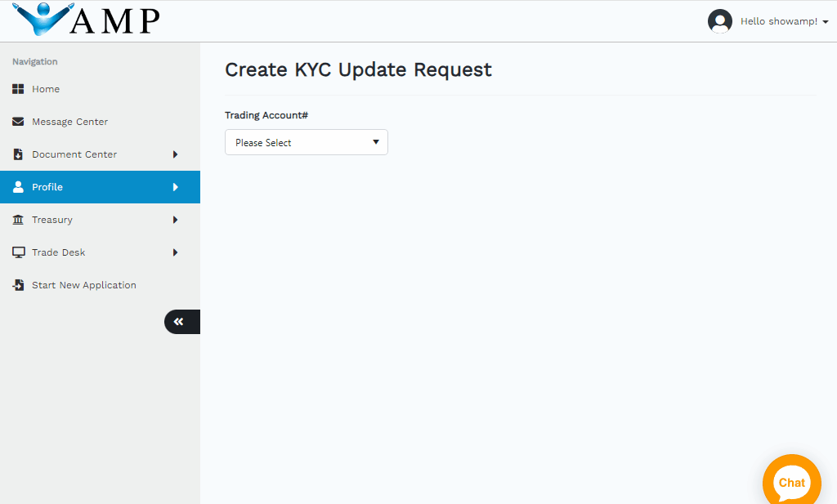Click the Profile person icon
Screen dimensions: 837x504
[18, 187]
